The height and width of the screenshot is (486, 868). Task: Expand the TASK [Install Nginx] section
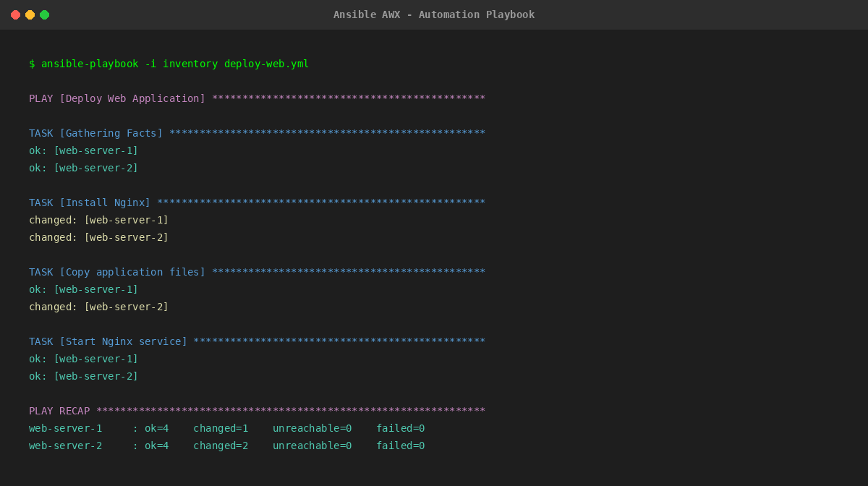[x=90, y=202]
